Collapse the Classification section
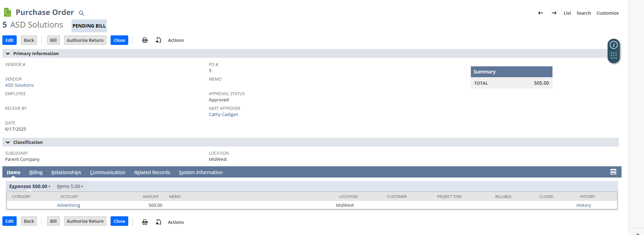The width and height of the screenshot is (644, 235). (8, 142)
